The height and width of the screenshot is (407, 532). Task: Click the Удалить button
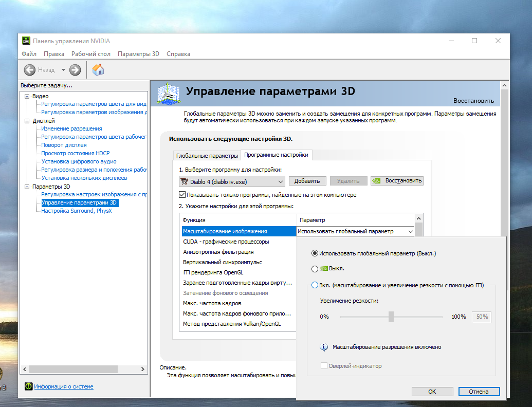point(348,181)
